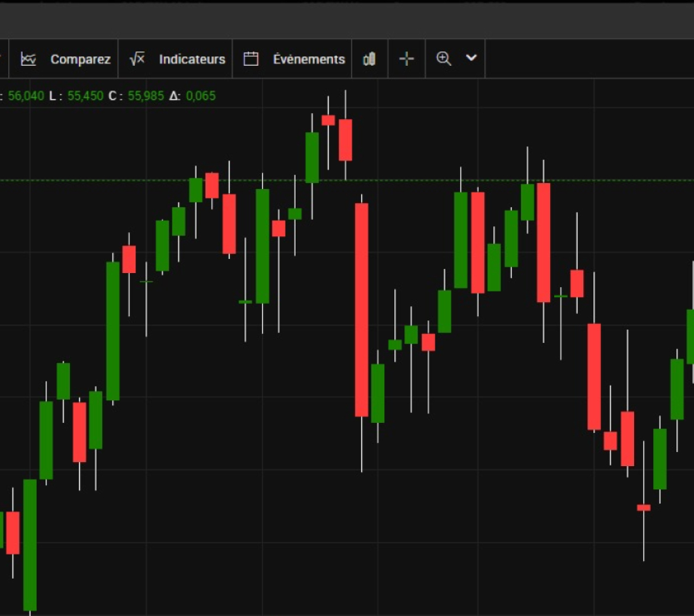This screenshot has width=694, height=616.
Task: Click the low price value 55,450
Action: (x=85, y=96)
